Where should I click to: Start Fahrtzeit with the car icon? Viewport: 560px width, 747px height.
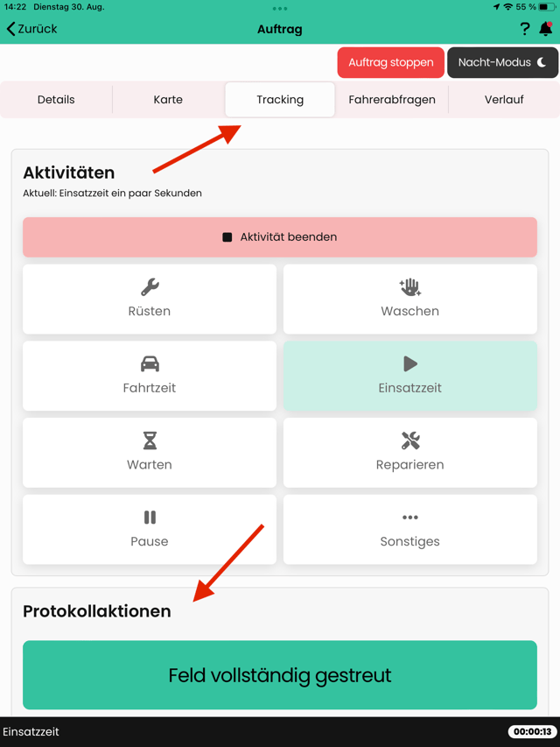[150, 376]
